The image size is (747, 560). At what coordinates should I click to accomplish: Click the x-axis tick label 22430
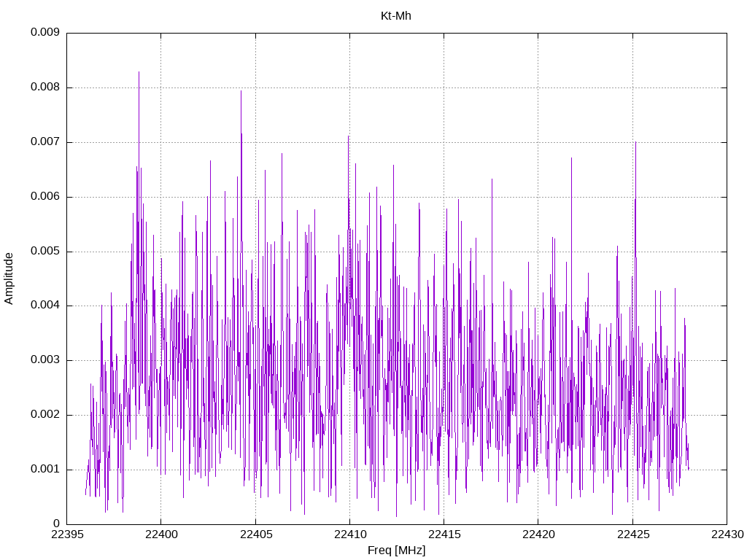pos(727,534)
